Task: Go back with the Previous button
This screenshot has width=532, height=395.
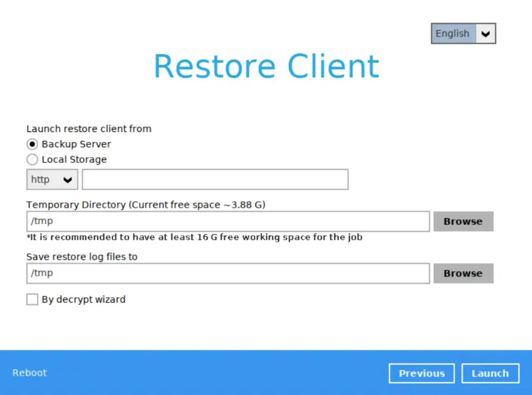Action: 421,373
